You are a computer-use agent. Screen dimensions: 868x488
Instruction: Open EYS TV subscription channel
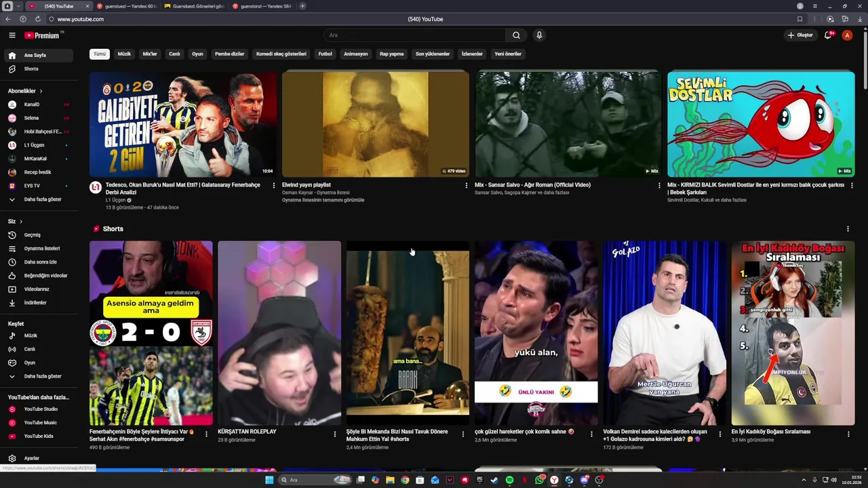[39, 186]
